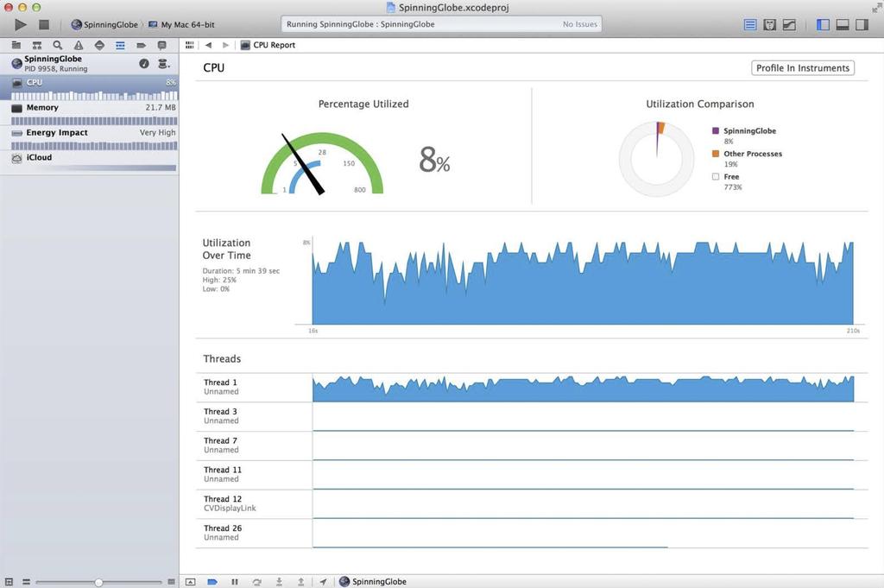Click the Step Into debug icon
Screen dimensions: 884x588
(x=279, y=582)
